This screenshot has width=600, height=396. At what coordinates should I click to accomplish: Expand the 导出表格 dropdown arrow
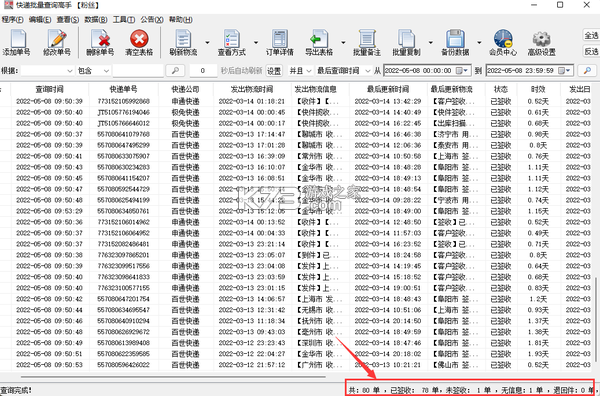pyautogui.click(x=343, y=42)
